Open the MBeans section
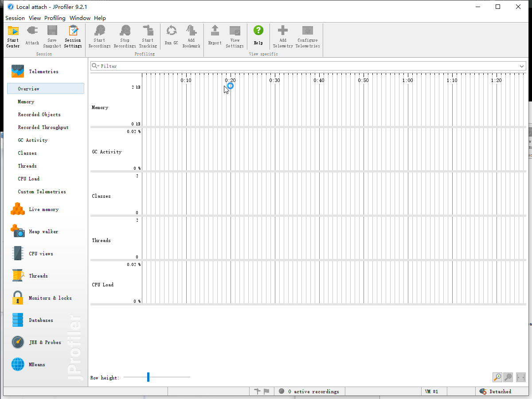Image resolution: width=532 pixels, height=399 pixels. point(37,364)
